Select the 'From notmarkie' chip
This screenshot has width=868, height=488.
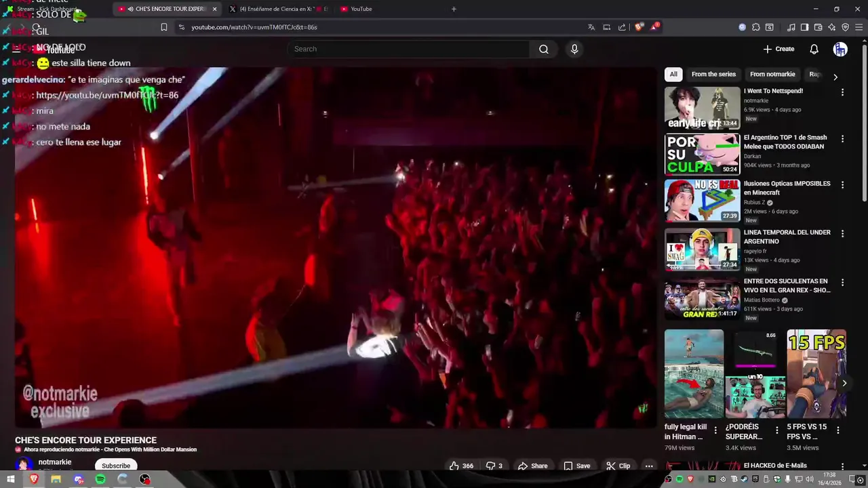pyautogui.click(x=772, y=75)
